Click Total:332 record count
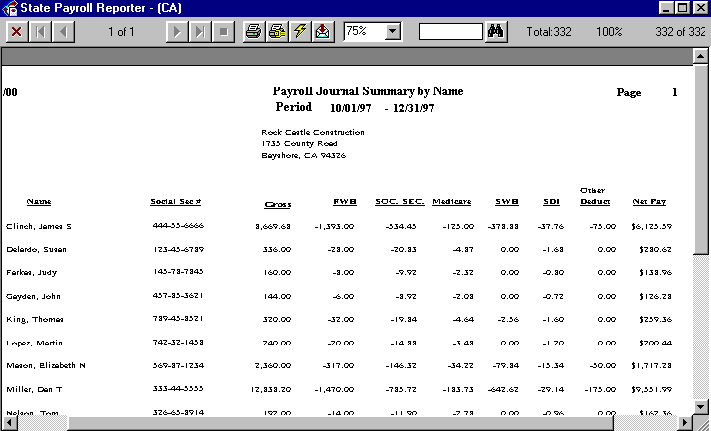The width and height of the screenshot is (711, 431). click(549, 32)
